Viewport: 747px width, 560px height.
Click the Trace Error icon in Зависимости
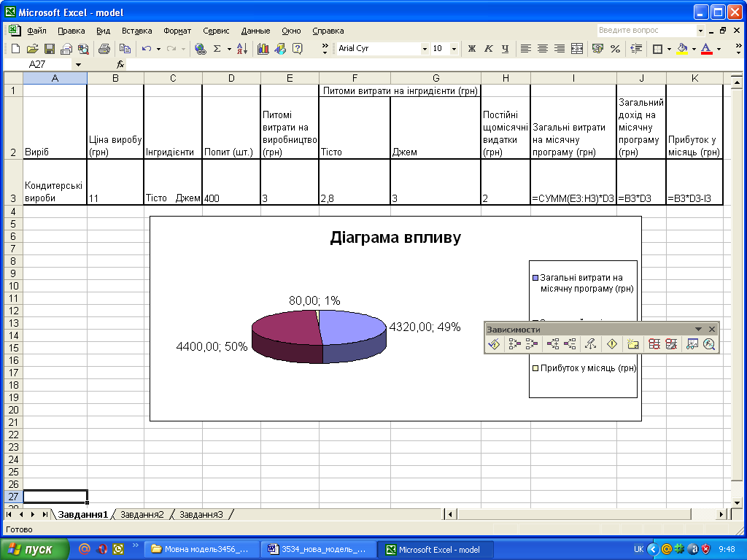click(612, 344)
